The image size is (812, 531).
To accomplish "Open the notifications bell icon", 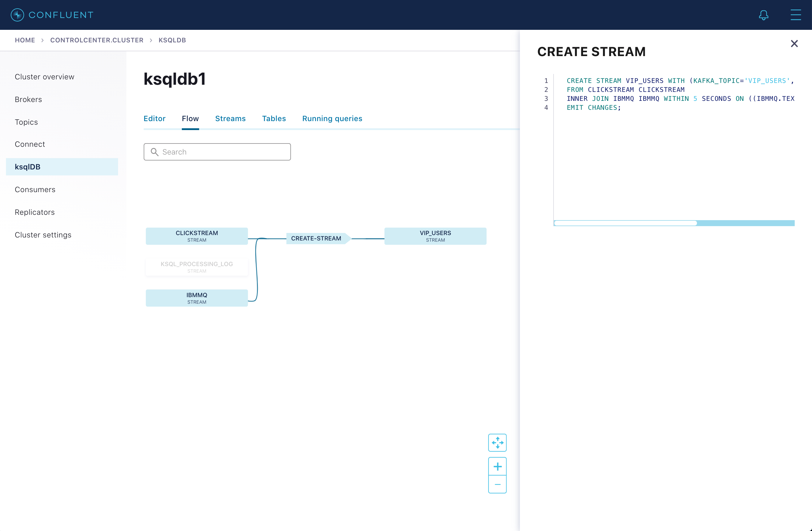I will [764, 15].
